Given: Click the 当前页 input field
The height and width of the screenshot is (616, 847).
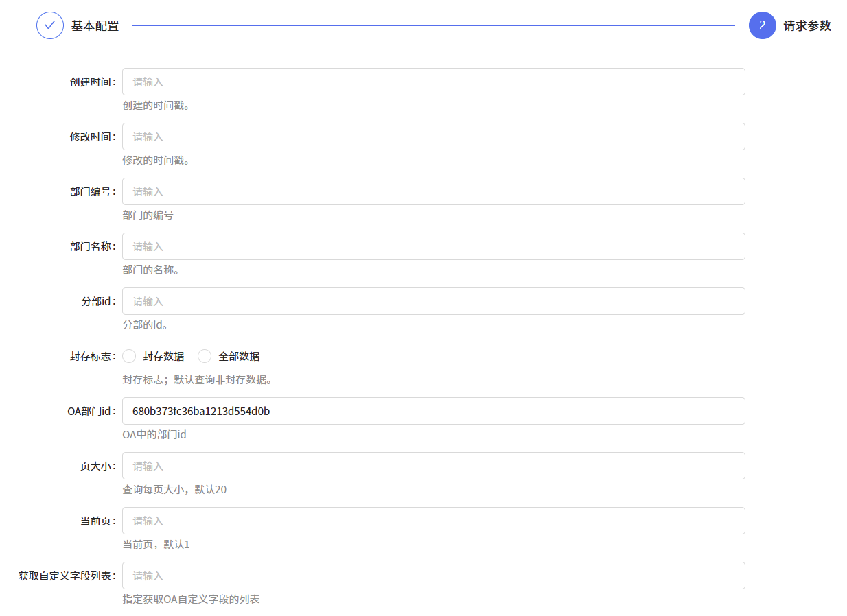Looking at the screenshot, I should (x=434, y=521).
